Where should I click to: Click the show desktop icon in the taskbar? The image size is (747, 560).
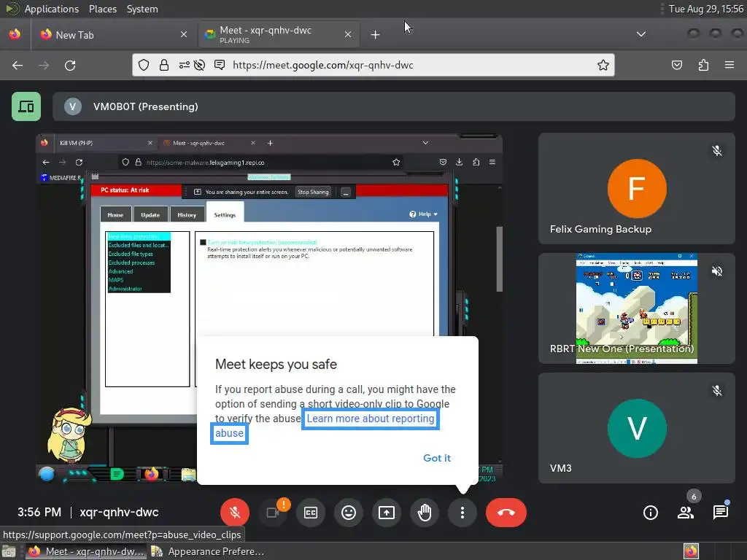(x=9, y=551)
